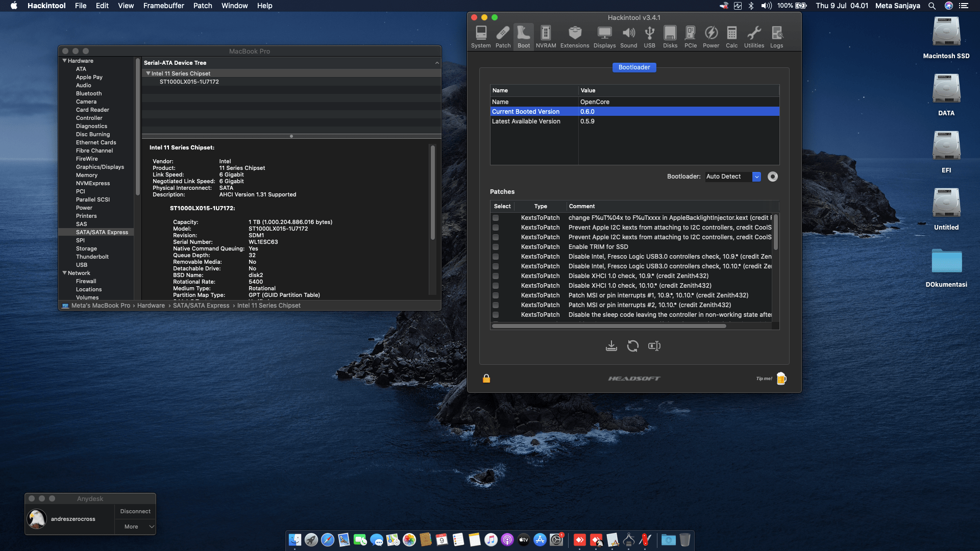Tick checkbox for Disable XHCI 1.0 check 10.9.* patch

[x=495, y=276]
